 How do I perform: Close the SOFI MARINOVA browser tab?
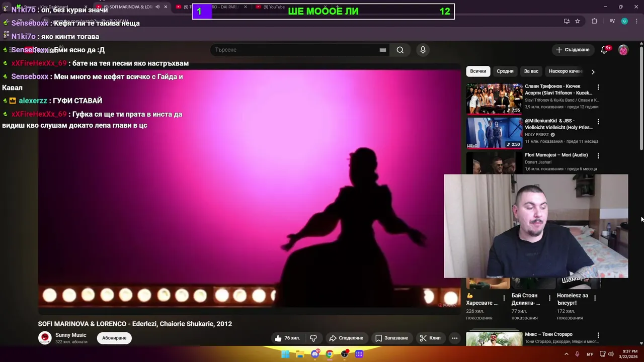point(166,7)
